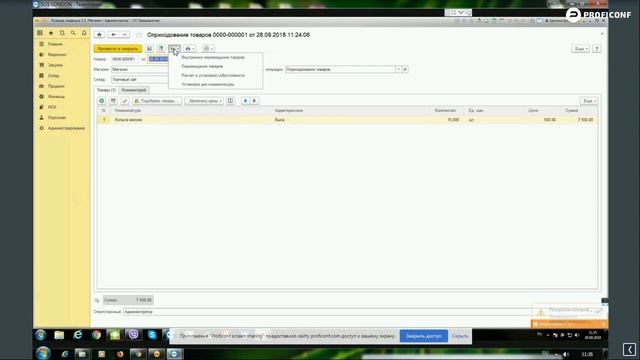This screenshot has height=360, width=640.
Task: Choose Установка цен номенклатуры item
Action: pyautogui.click(x=207, y=84)
